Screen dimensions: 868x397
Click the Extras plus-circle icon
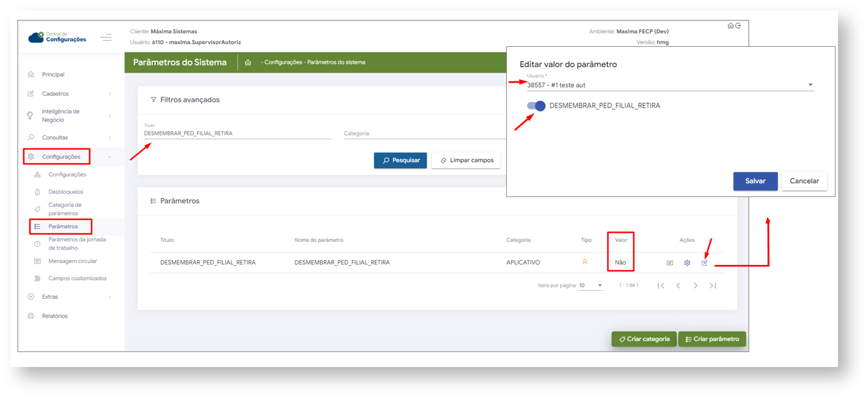pos(31,297)
